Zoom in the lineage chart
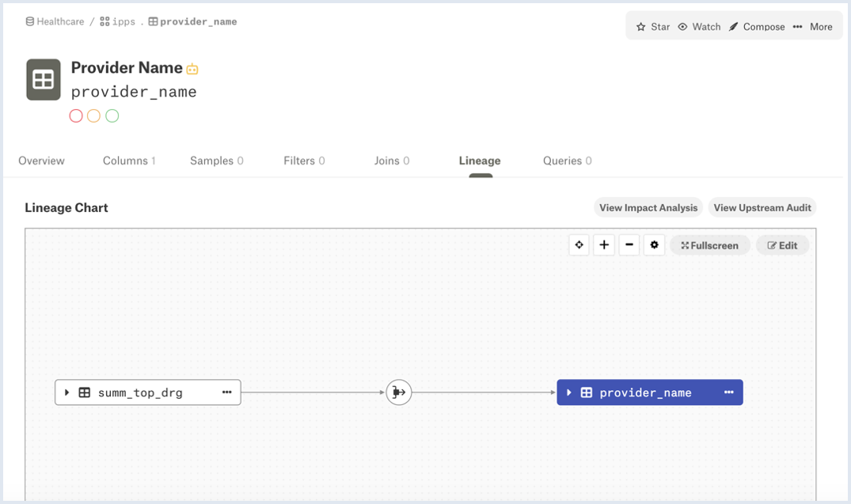Screen dimensions: 851x504 click(x=604, y=245)
